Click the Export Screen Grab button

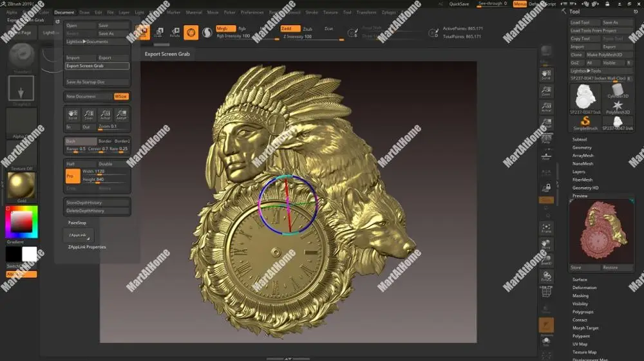point(97,66)
